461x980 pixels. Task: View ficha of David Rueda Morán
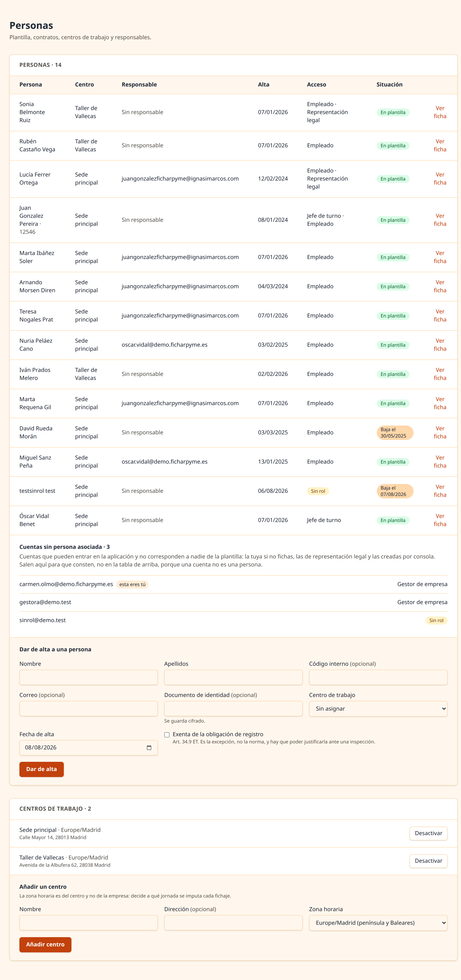440,432
